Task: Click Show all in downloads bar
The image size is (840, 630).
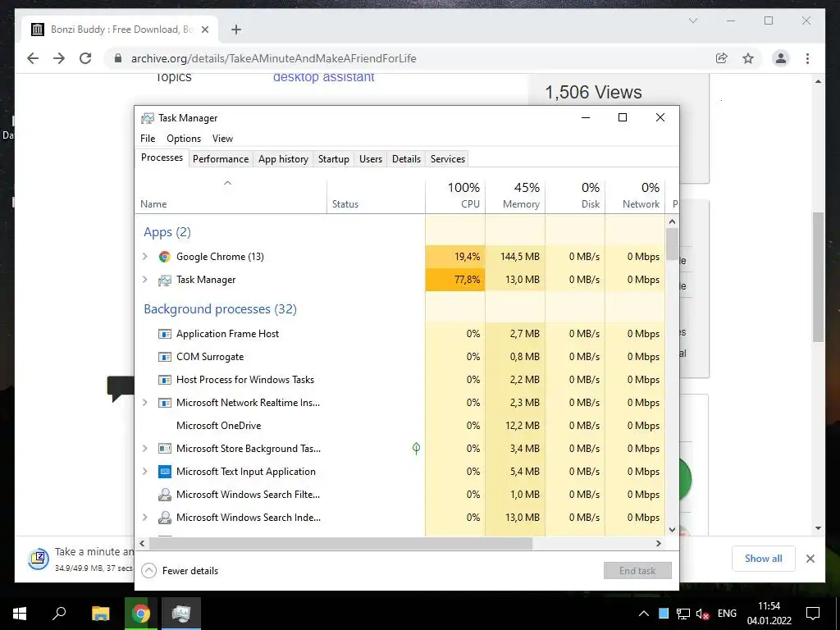Action: click(764, 558)
